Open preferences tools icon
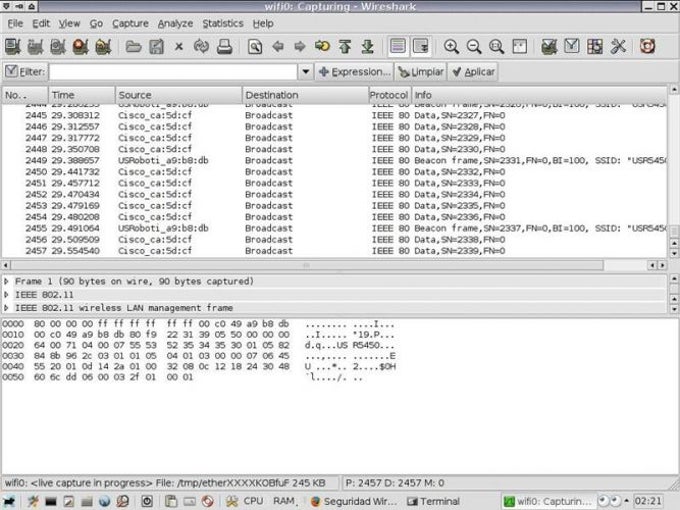Viewport: 680px width, 510px height. tap(618, 46)
